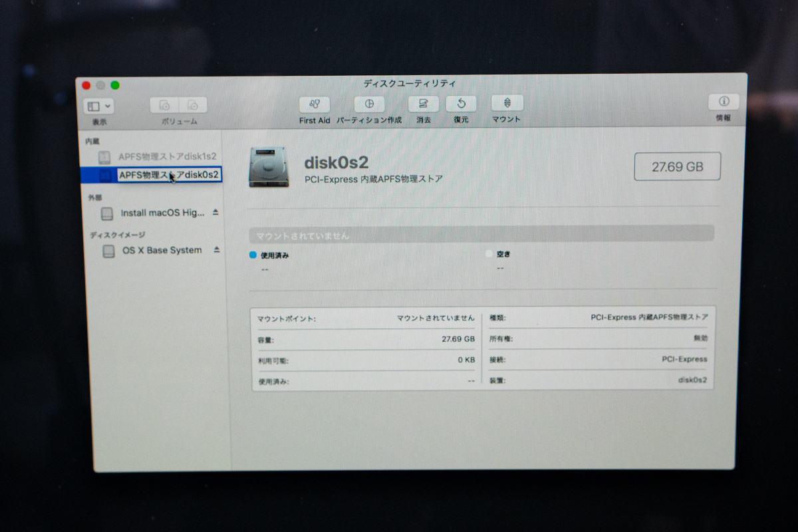This screenshot has width=798, height=532.
Task: Click the マウントされていません usage bar
Action: click(x=481, y=234)
